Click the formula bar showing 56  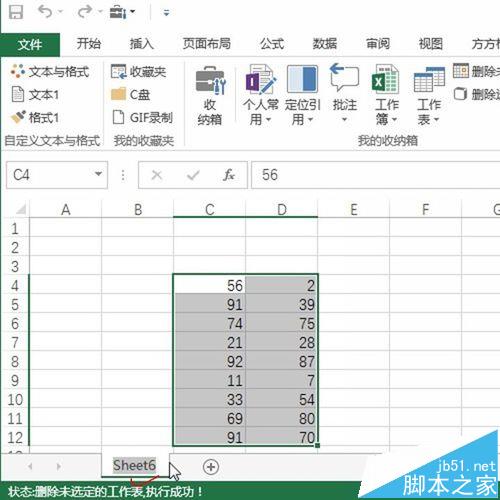[x=375, y=175]
